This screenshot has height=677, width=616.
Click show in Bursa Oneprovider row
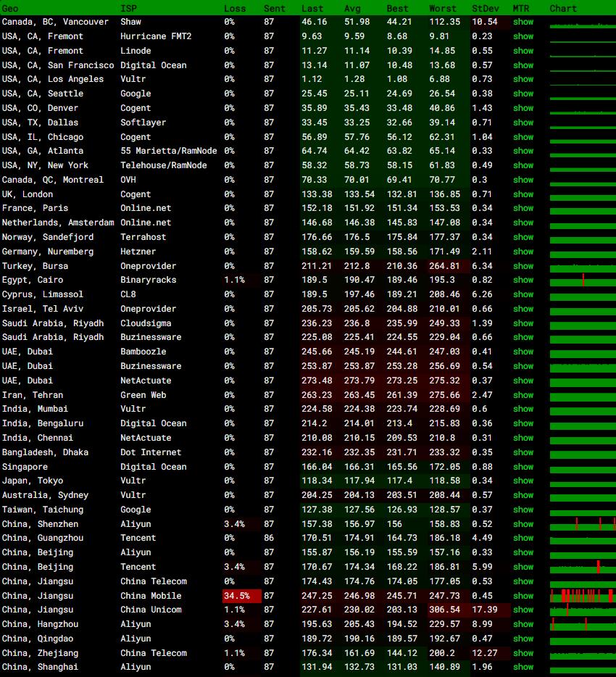pos(523,266)
